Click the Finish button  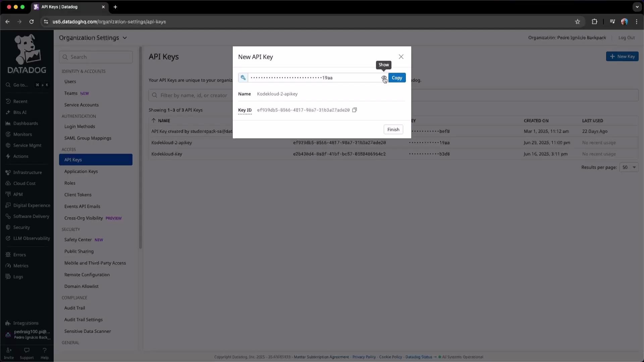pos(393,129)
